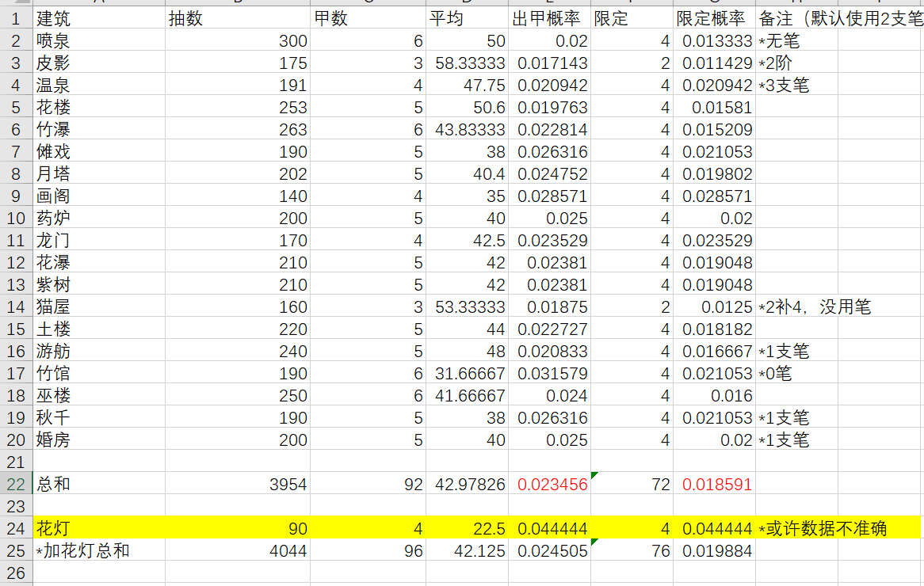Image resolution: width=924 pixels, height=586 pixels.
Task: Click the note '*2补4，没用笔'
Action: pyautogui.click(x=815, y=306)
